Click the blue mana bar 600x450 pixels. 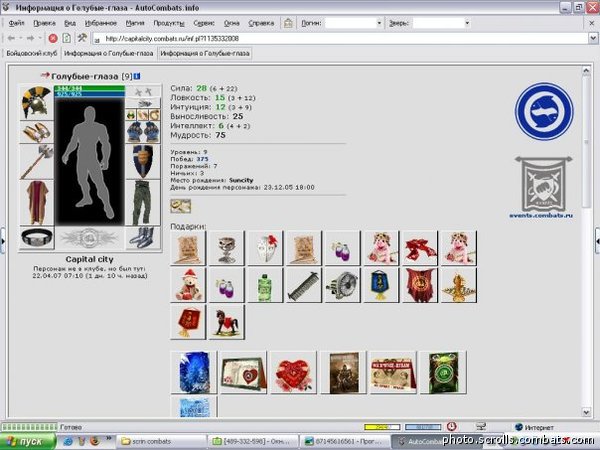pyautogui.click(x=90, y=93)
